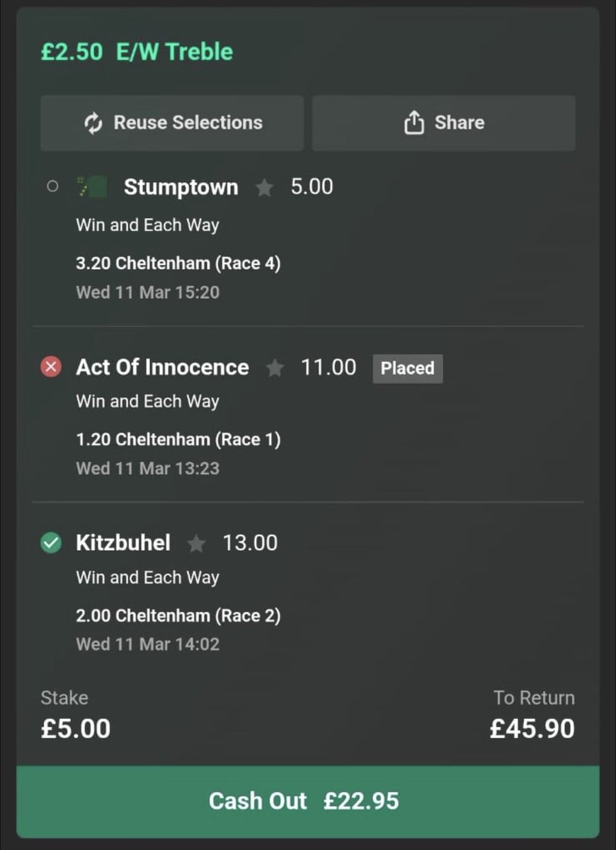Open the Stumptown selection name
The height and width of the screenshot is (850, 616).
(181, 187)
